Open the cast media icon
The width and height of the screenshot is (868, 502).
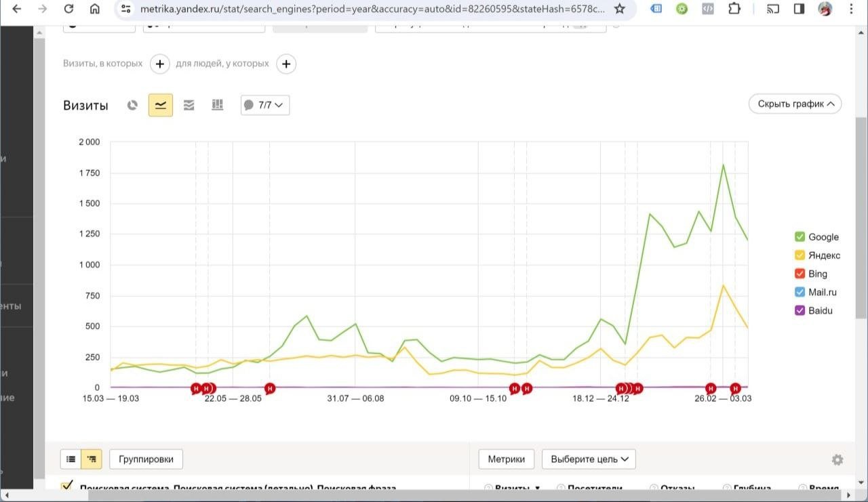(773, 9)
